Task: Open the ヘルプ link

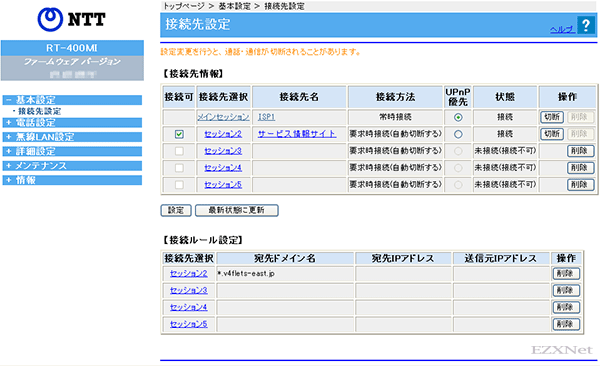Action: (x=562, y=29)
